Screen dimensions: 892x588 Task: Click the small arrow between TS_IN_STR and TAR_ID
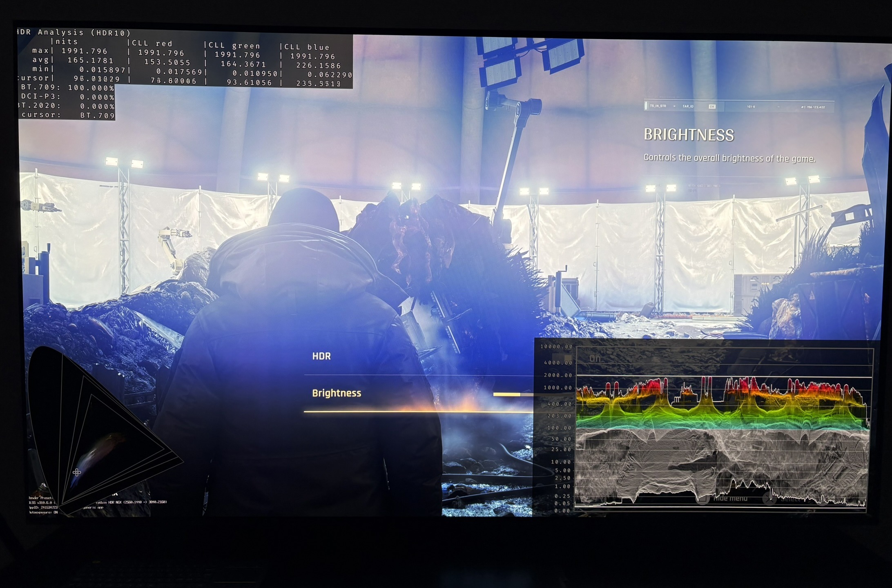point(674,106)
